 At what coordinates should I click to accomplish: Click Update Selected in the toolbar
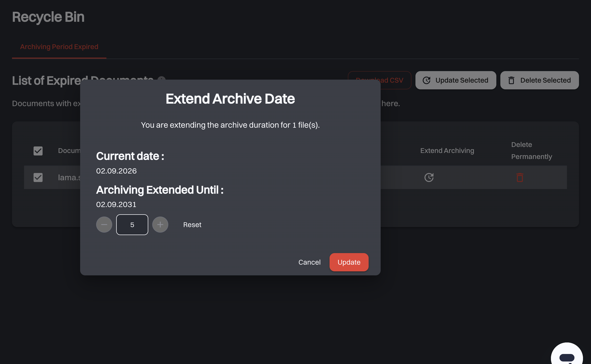tap(456, 80)
